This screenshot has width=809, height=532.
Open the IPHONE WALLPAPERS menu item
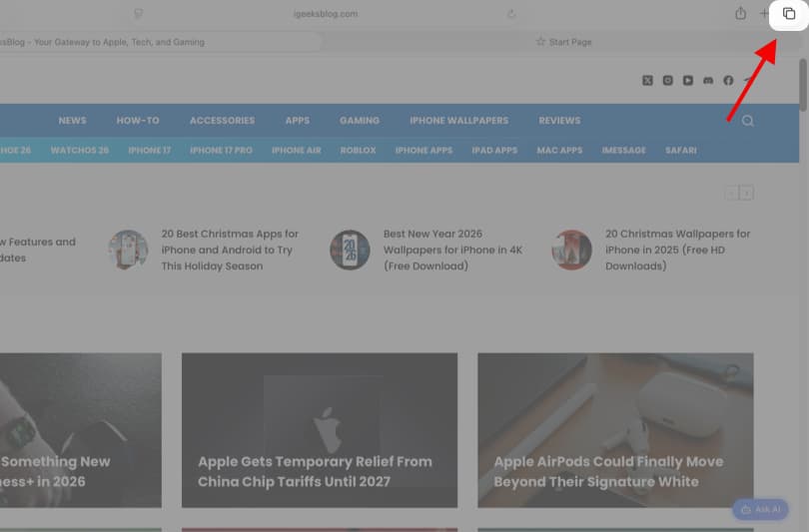point(459,121)
